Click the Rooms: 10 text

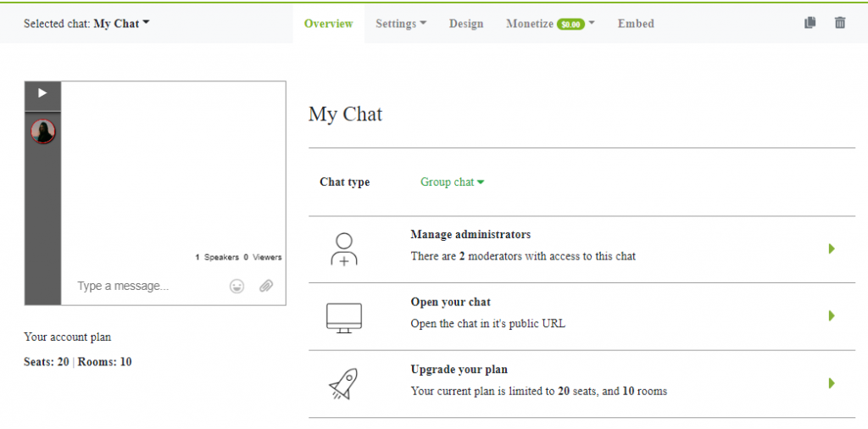click(x=104, y=362)
